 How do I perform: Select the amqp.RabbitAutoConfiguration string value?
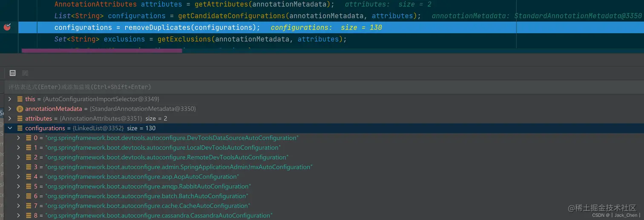pos(148,186)
